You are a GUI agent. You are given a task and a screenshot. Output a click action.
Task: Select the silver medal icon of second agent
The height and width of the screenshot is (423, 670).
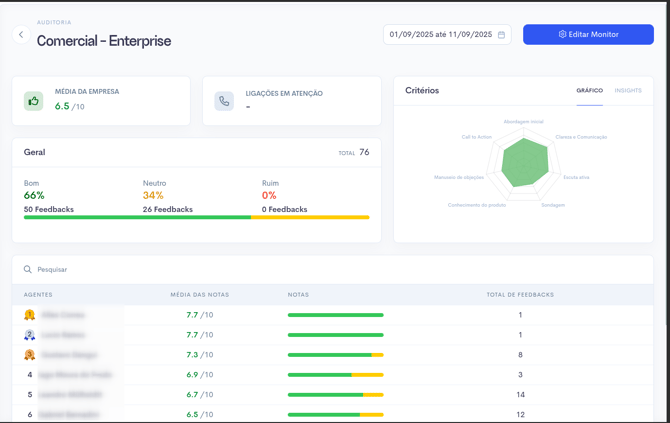(29, 335)
